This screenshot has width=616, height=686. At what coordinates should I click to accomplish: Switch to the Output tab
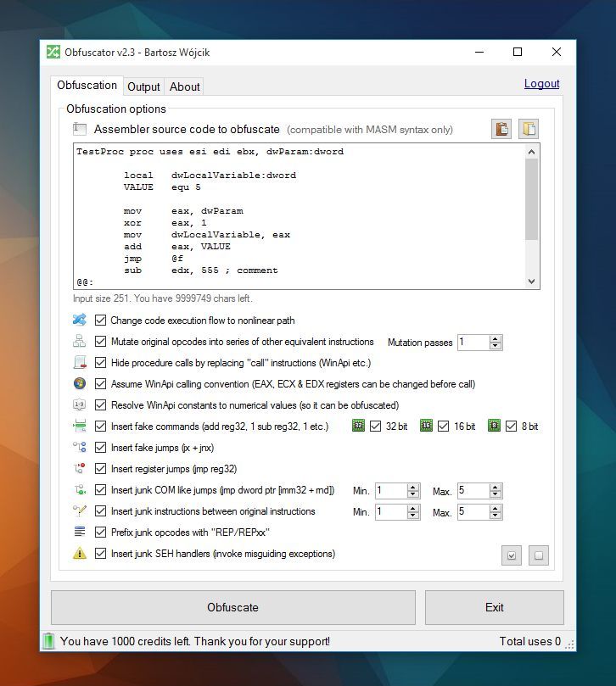pyautogui.click(x=143, y=86)
